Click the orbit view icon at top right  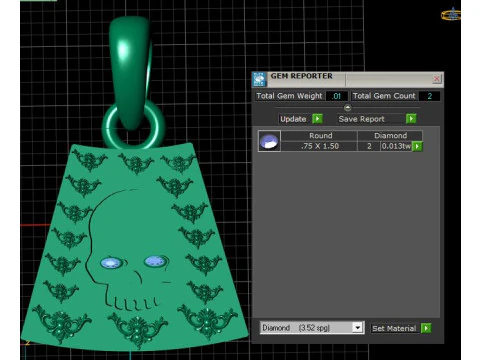(x=451, y=14)
